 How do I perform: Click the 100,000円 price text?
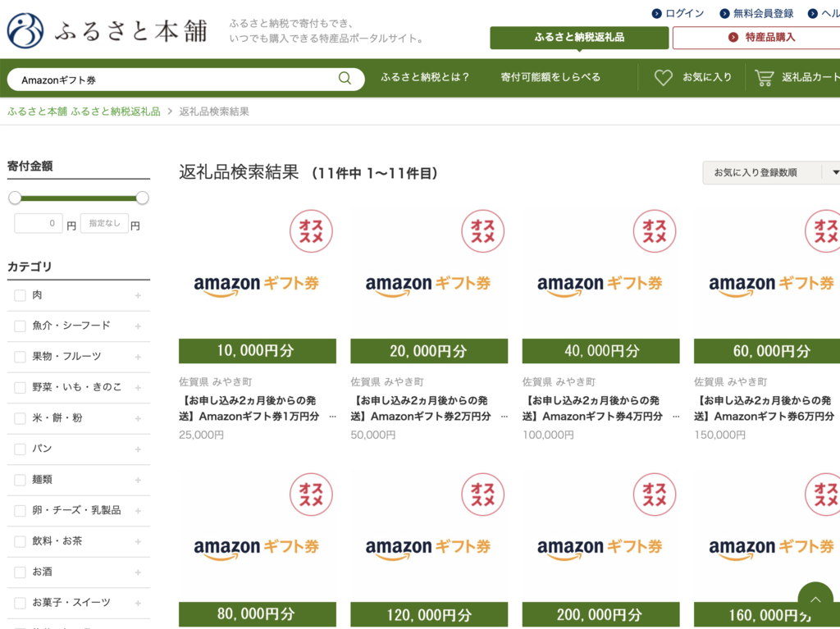tap(548, 435)
